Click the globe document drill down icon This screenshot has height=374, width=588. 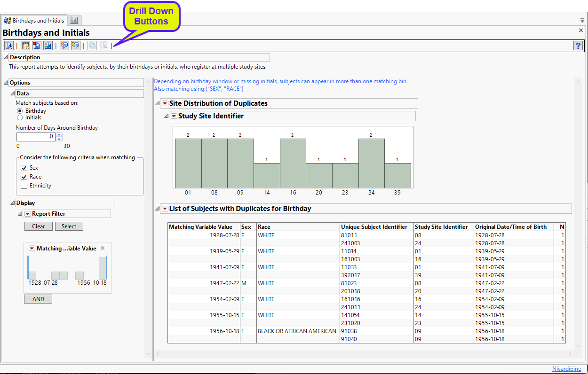click(x=48, y=46)
